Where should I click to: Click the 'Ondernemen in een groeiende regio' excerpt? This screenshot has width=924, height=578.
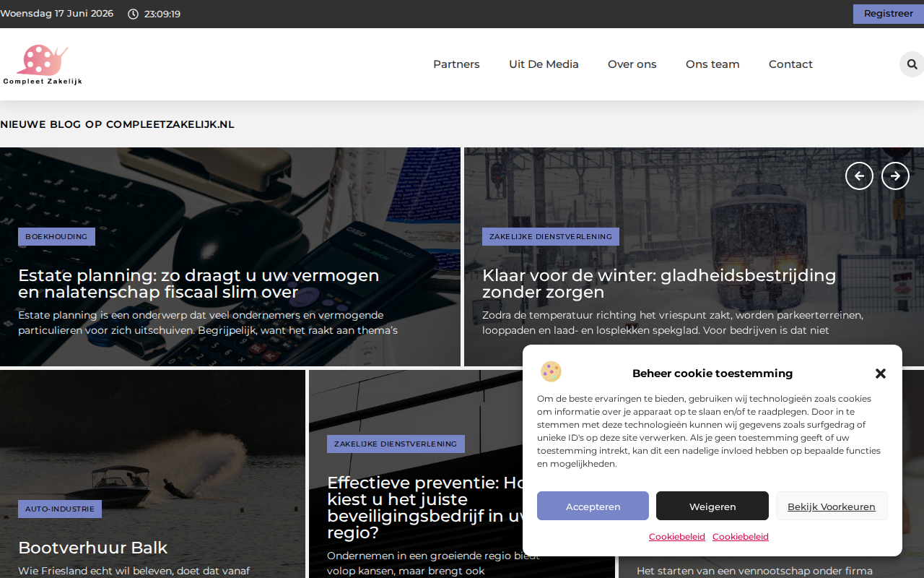click(x=433, y=563)
